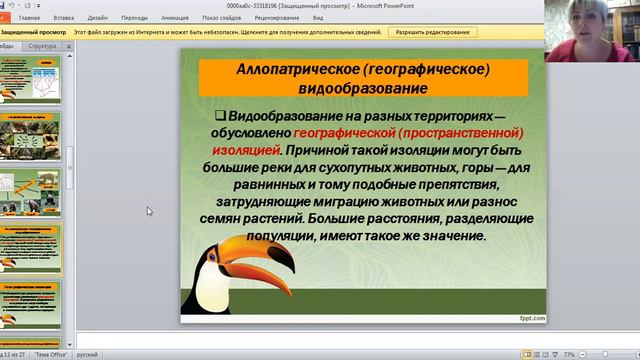Click the 77% zoom level

click(x=569, y=355)
